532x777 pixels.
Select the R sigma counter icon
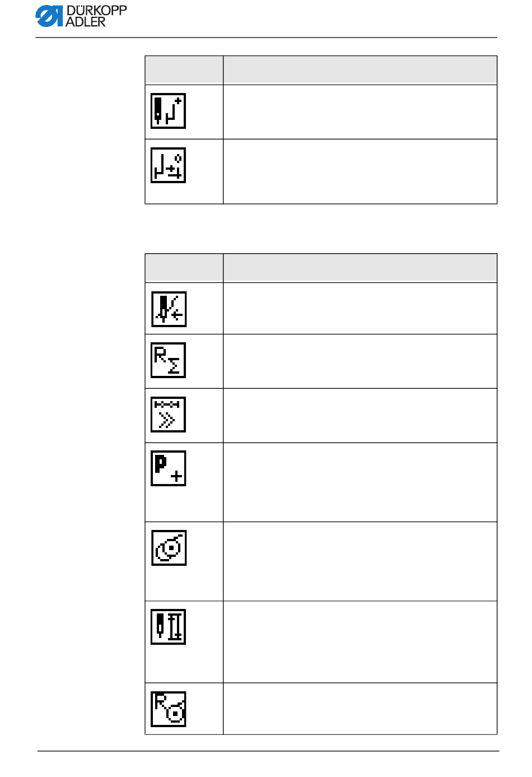(x=168, y=360)
